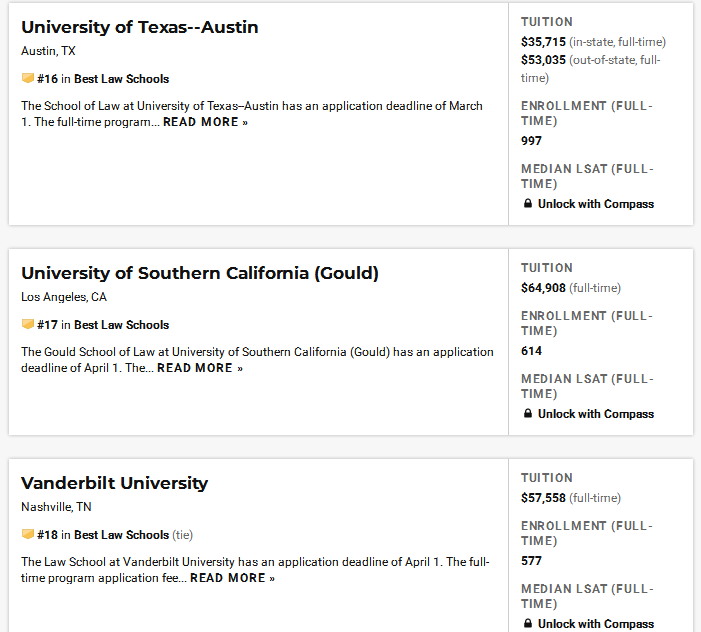The width and height of the screenshot is (701, 632).
Task: Click the lock icon for USC median LSAT
Action: tap(528, 413)
